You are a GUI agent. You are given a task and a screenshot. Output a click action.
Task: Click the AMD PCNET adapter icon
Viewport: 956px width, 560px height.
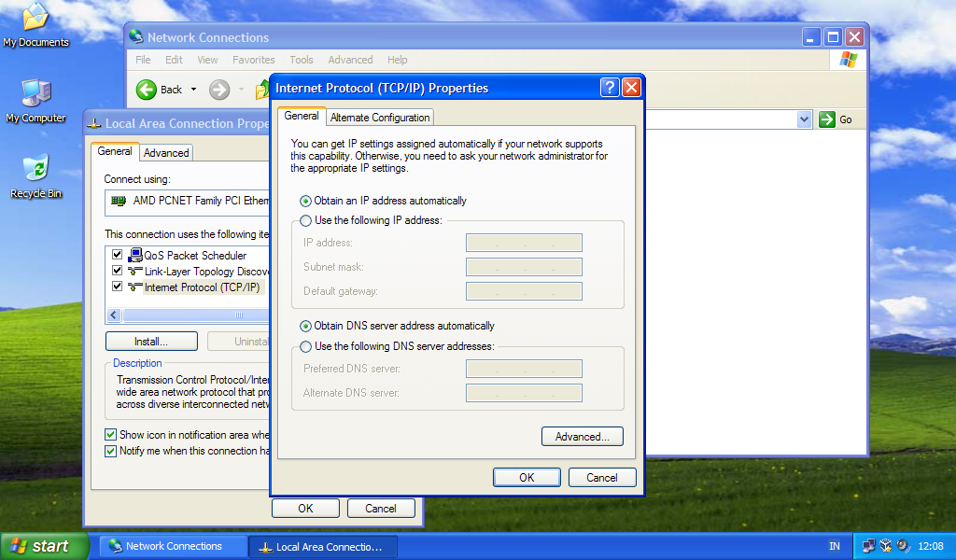click(119, 201)
